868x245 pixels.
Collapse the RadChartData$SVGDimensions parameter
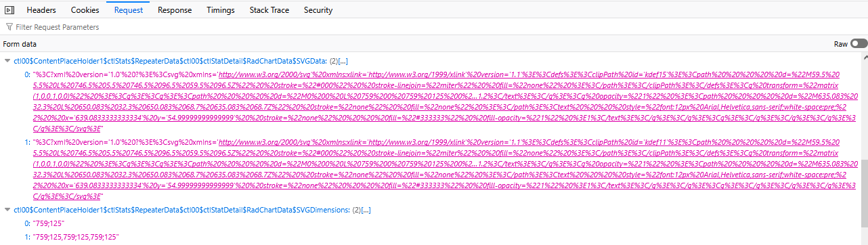pyautogui.click(x=7, y=210)
